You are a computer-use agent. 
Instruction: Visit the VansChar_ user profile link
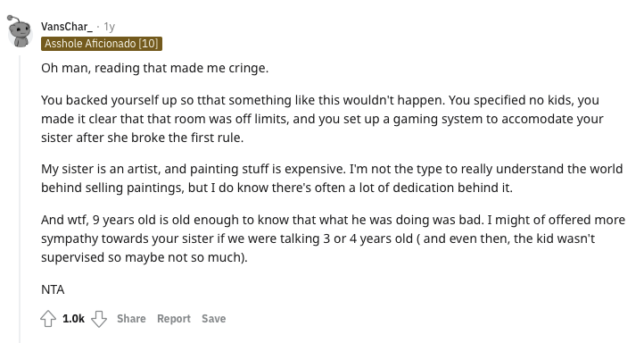point(67,27)
